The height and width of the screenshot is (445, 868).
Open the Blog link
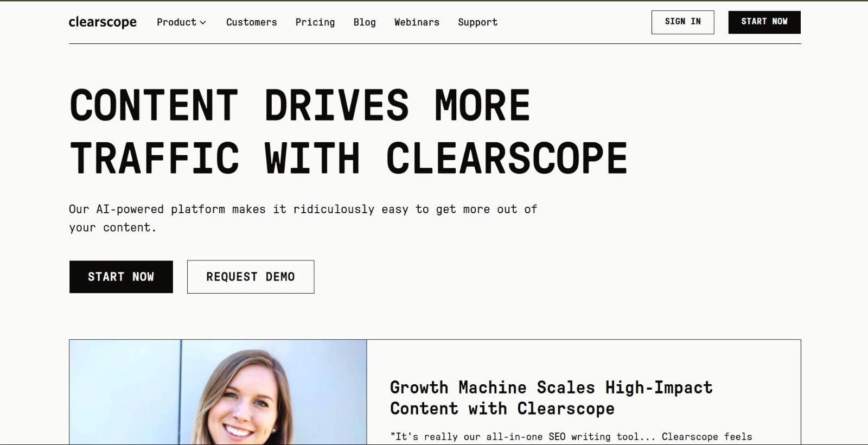tap(365, 22)
